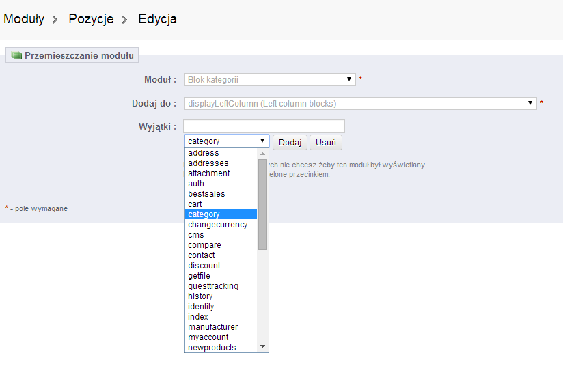This screenshot has width=563, height=392.
Task: Select address in the dropdown list
Action: point(221,153)
